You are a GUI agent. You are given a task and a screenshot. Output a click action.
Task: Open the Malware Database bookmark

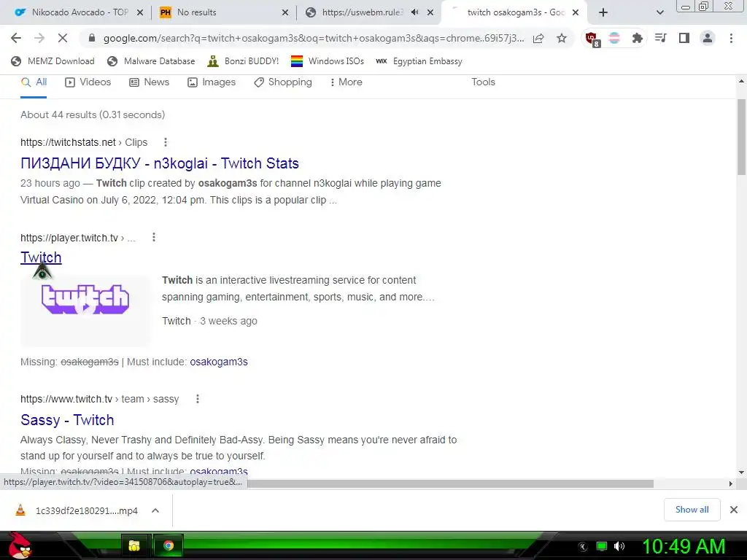pyautogui.click(x=152, y=61)
